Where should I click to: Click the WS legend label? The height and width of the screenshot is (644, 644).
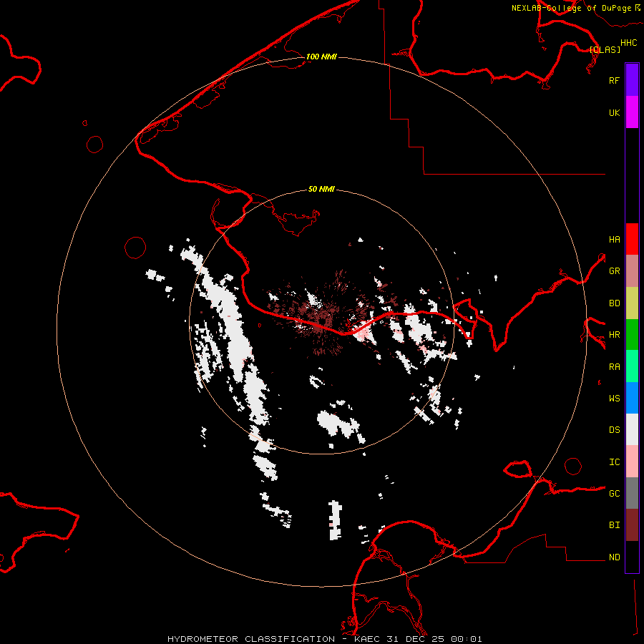[x=614, y=398]
